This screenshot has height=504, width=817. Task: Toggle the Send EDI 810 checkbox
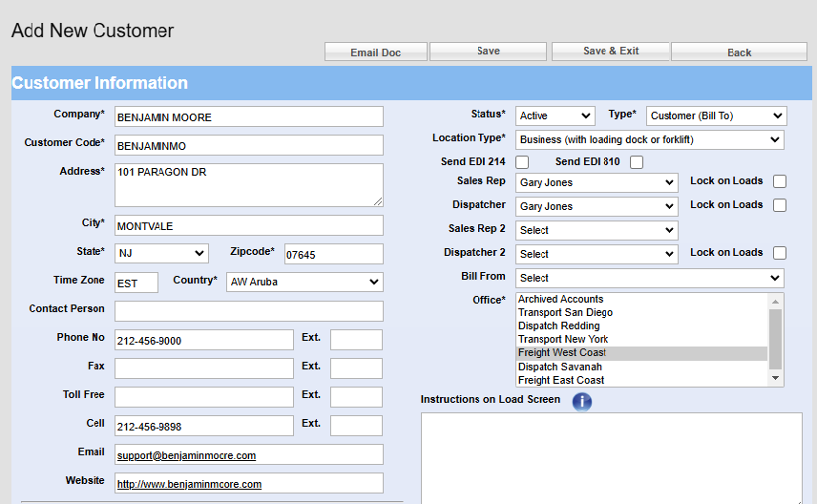[637, 162]
